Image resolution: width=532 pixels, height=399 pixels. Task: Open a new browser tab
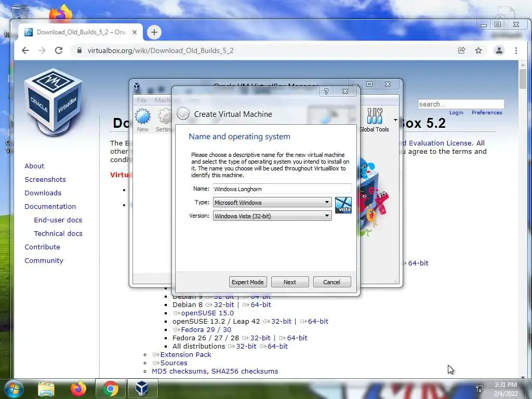(154, 32)
